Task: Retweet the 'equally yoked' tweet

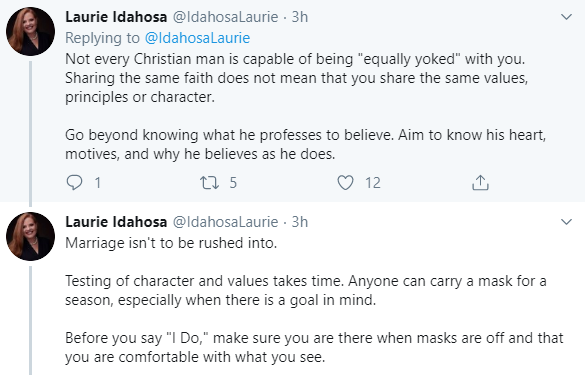Action: point(209,183)
